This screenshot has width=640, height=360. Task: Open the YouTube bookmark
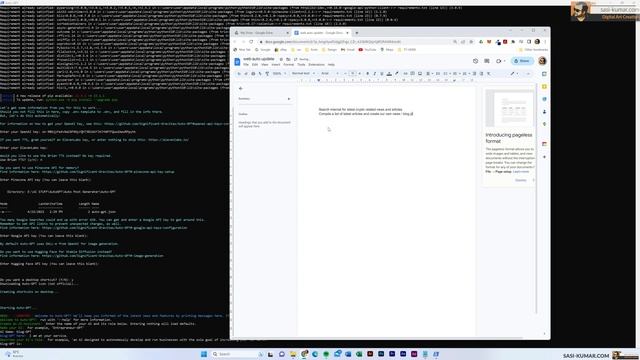(x=367, y=50)
